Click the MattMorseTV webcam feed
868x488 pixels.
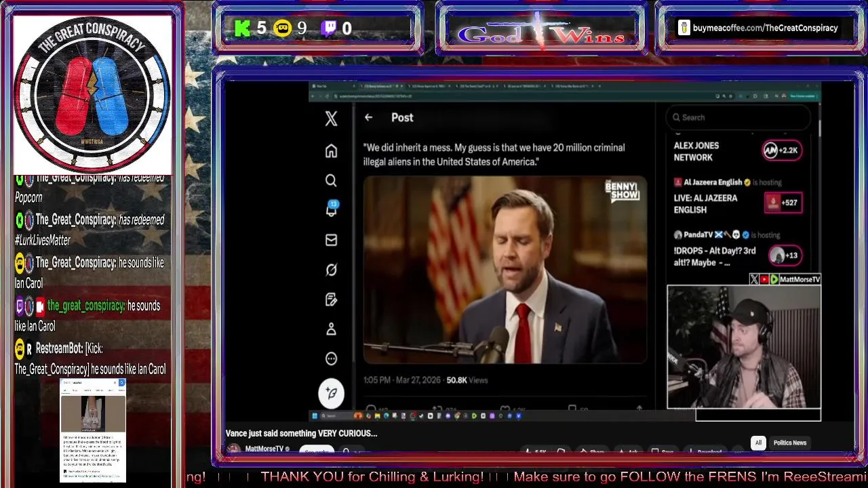pos(744,346)
